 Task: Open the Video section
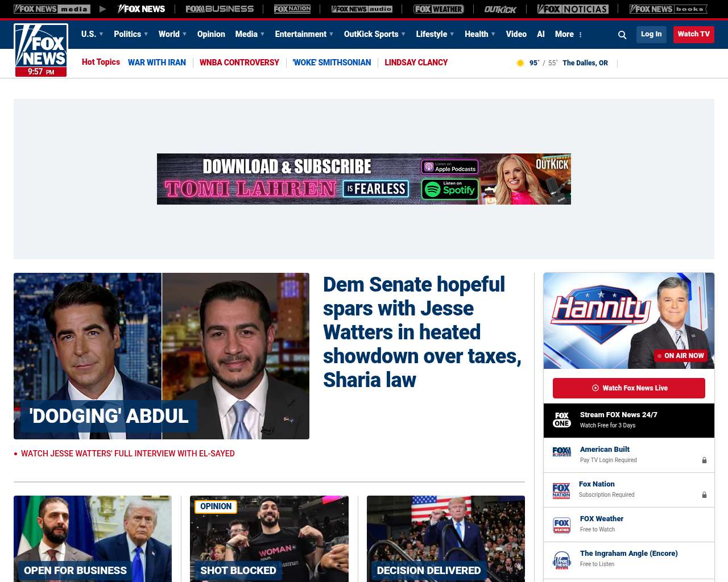pos(516,34)
